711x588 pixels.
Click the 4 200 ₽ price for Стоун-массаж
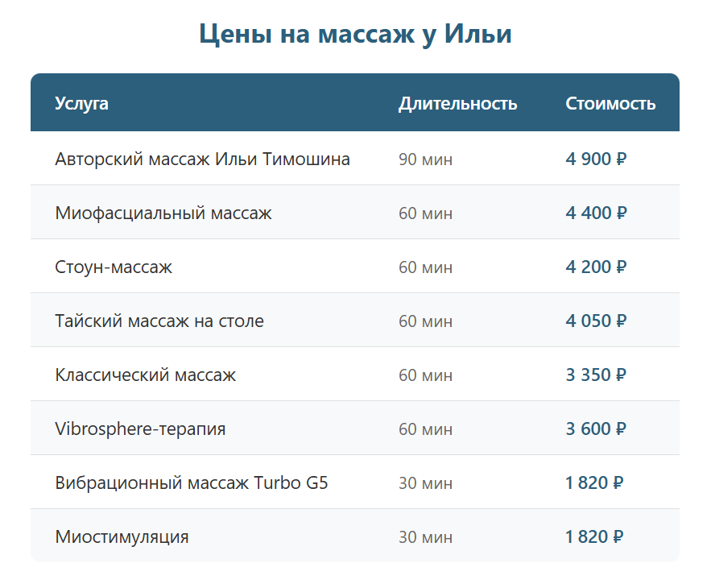(x=596, y=267)
